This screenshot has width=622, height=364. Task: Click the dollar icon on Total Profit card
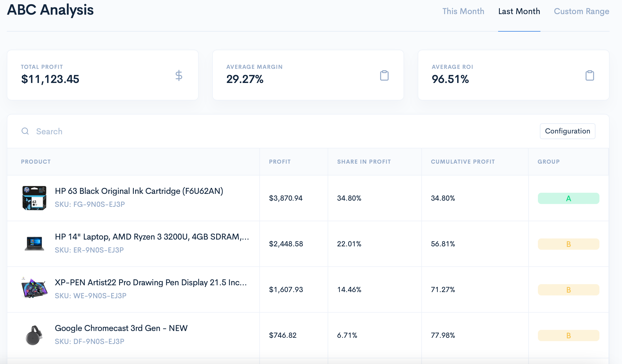pyautogui.click(x=178, y=75)
